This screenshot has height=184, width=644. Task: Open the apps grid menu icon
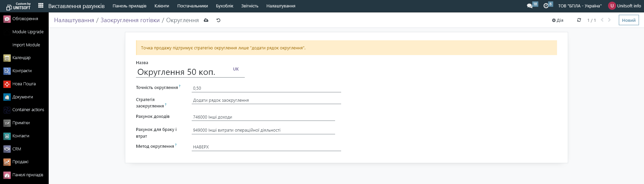point(41,6)
